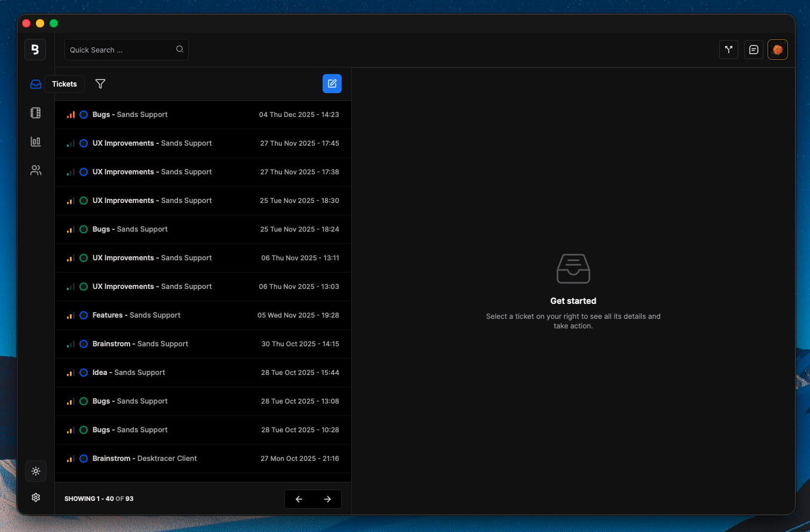This screenshot has width=810, height=532.
Task: Click the B logo at top left
Action: click(x=35, y=50)
